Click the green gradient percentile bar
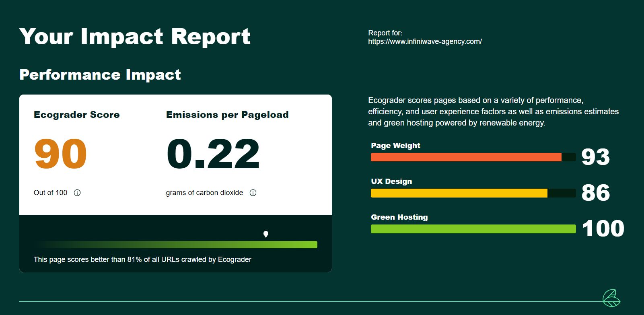Screen dimensions: 644x315 (176, 245)
